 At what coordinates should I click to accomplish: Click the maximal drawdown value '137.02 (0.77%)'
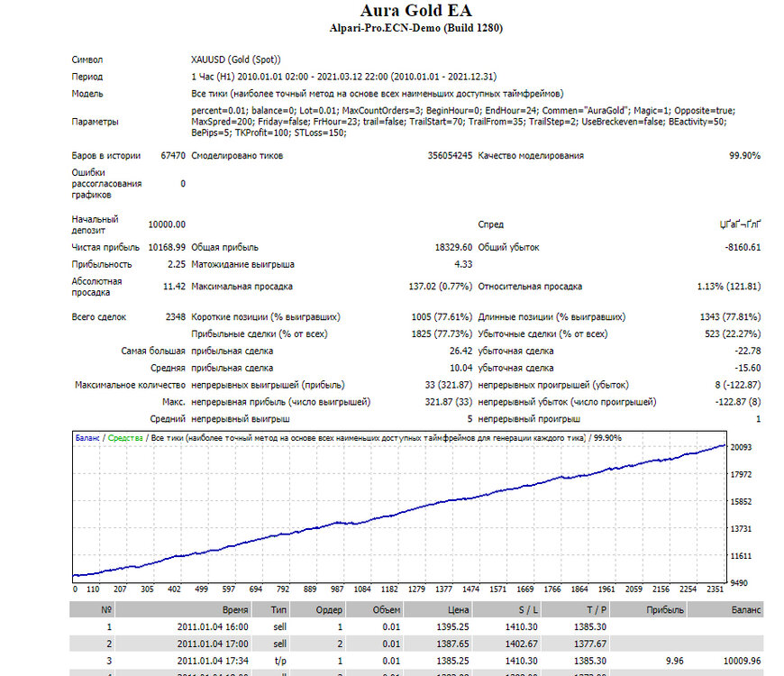pyautogui.click(x=440, y=286)
